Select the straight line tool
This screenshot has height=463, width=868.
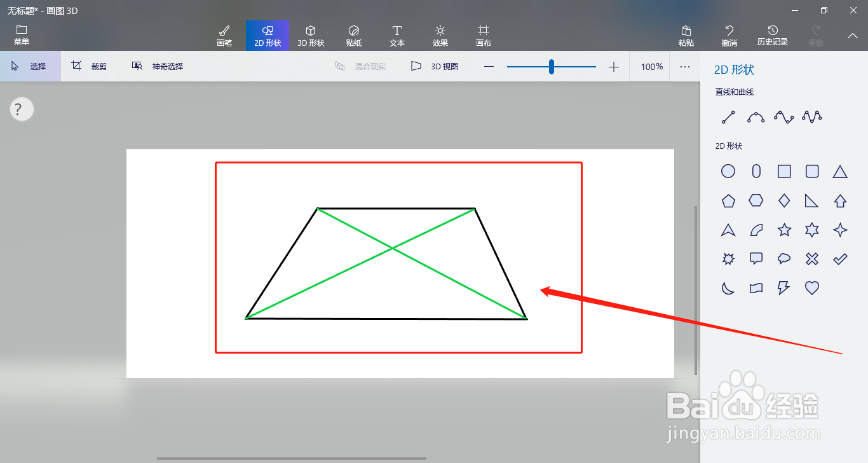728,117
